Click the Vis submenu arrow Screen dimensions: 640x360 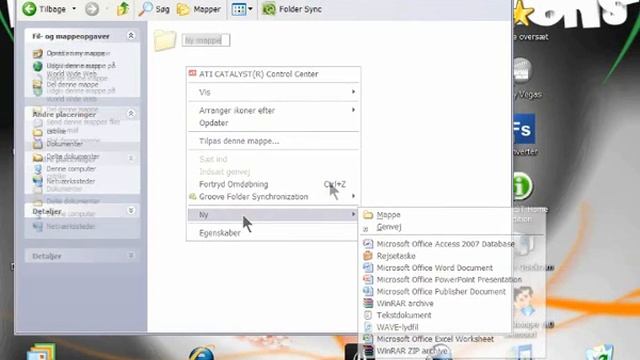pos(353,92)
